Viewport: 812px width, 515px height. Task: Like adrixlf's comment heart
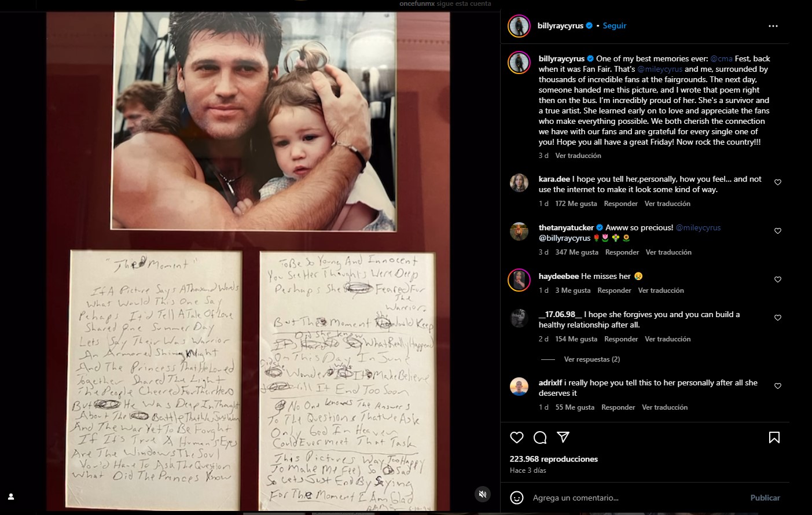[x=778, y=386]
